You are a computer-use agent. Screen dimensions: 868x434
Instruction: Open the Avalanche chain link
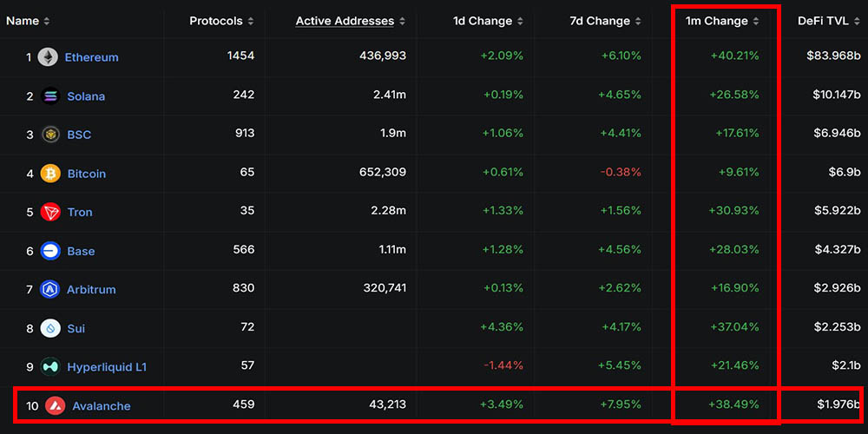click(x=101, y=405)
